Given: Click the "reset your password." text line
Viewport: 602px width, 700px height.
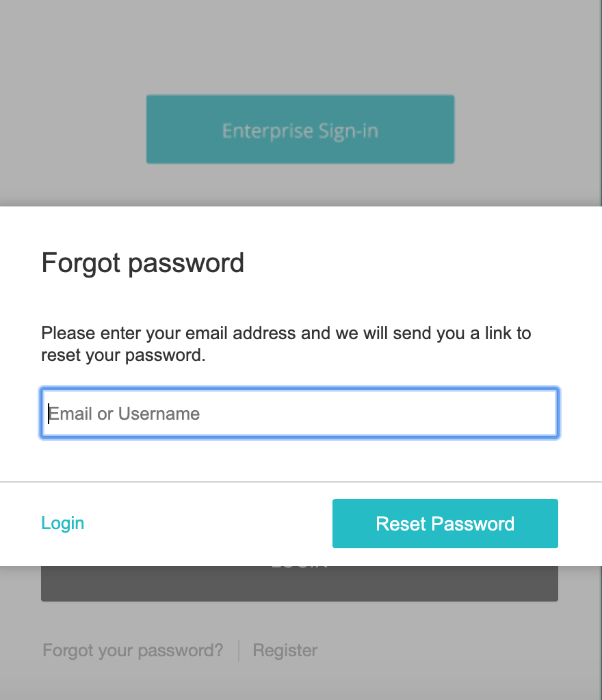Looking at the screenshot, I should [123, 355].
